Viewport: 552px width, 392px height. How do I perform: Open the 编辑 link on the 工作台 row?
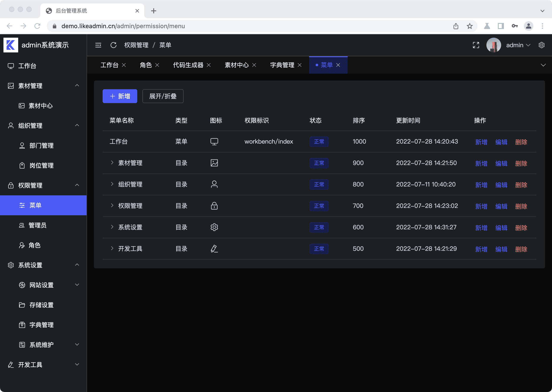pyautogui.click(x=501, y=142)
